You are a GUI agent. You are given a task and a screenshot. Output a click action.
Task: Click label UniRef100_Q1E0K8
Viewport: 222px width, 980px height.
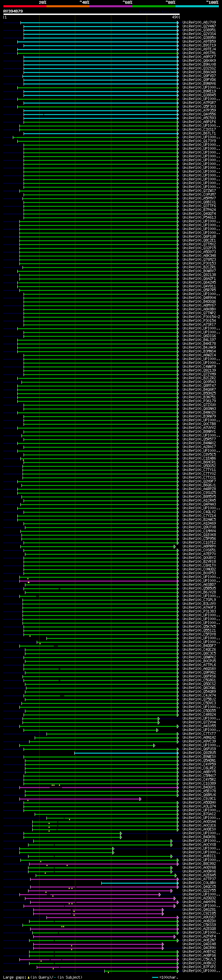199,535
